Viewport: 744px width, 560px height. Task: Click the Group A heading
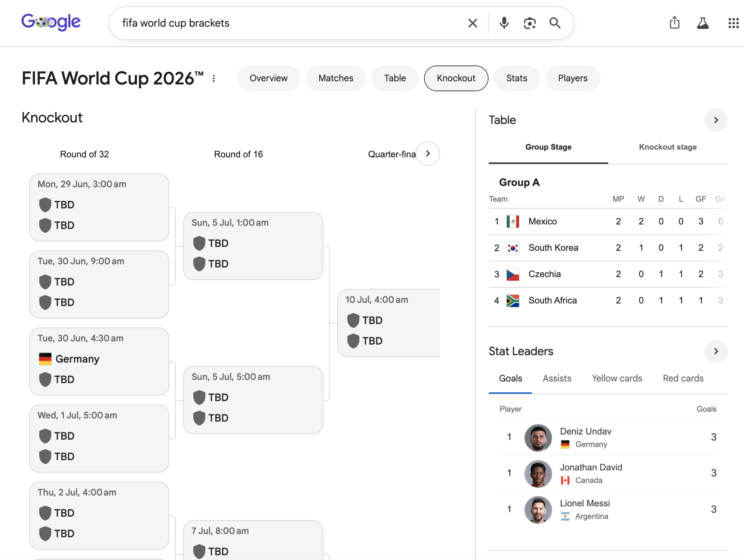click(519, 182)
